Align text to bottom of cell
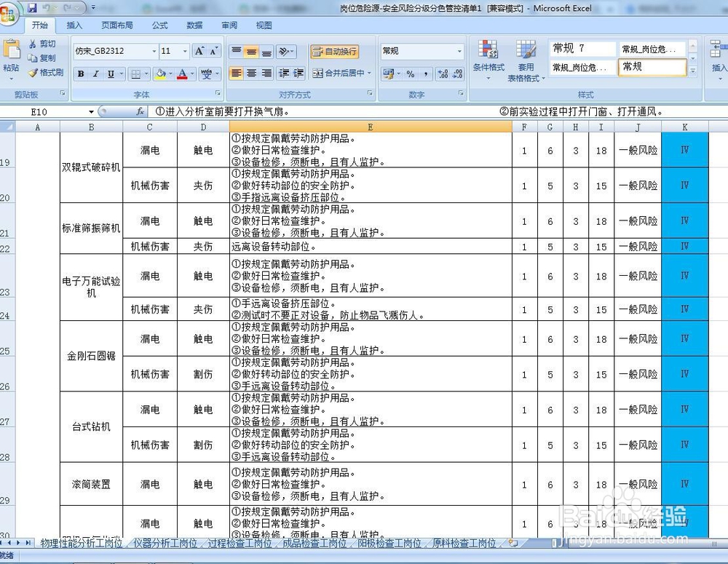 [266, 51]
